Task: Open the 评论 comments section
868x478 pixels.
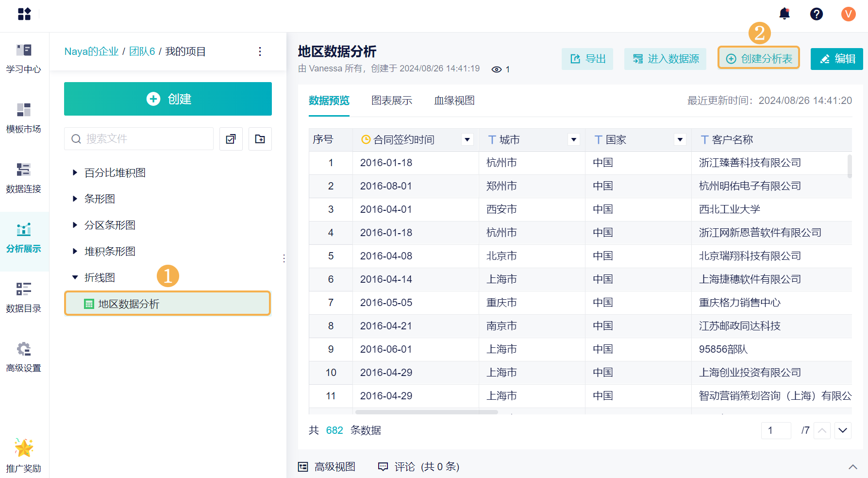Action: click(418, 467)
